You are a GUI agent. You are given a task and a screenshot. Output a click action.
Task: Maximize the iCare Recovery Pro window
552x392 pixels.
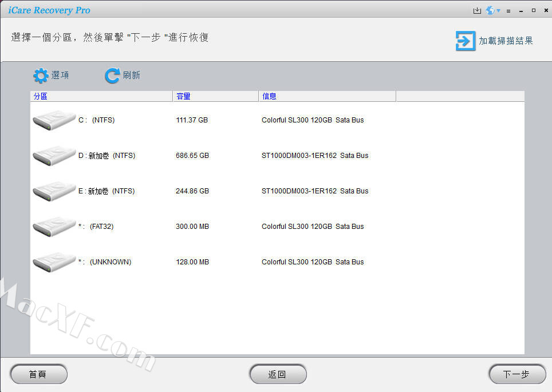[x=534, y=10]
